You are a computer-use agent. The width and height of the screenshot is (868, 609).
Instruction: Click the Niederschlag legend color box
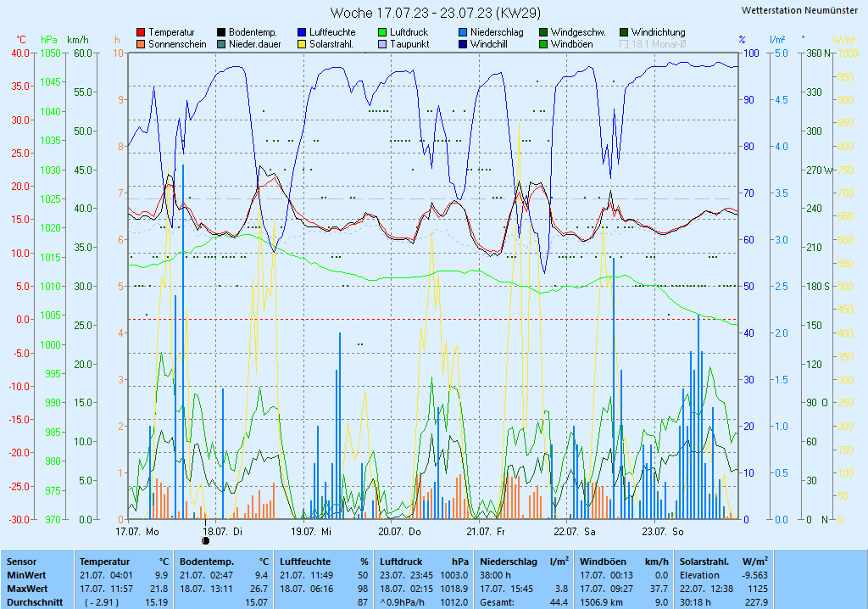pyautogui.click(x=463, y=33)
